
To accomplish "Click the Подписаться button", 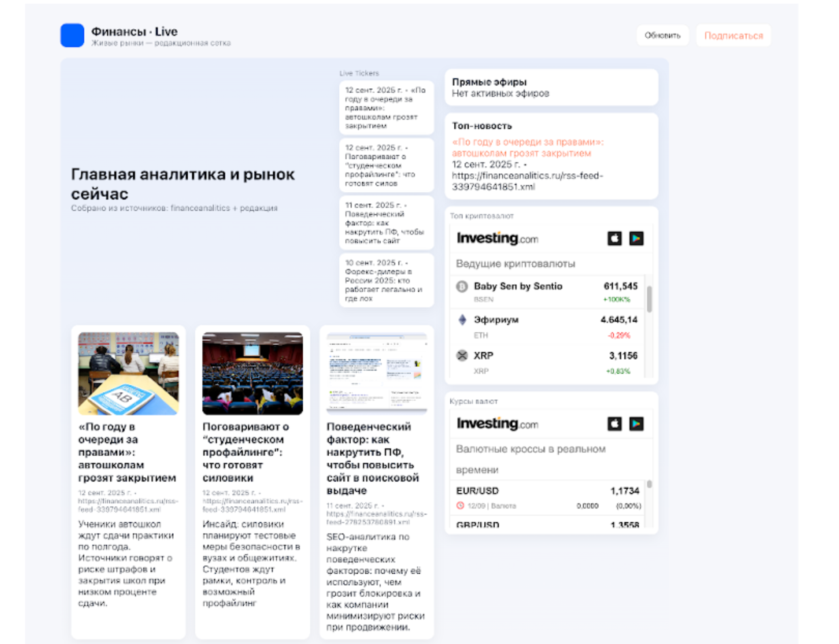I will tap(734, 36).
